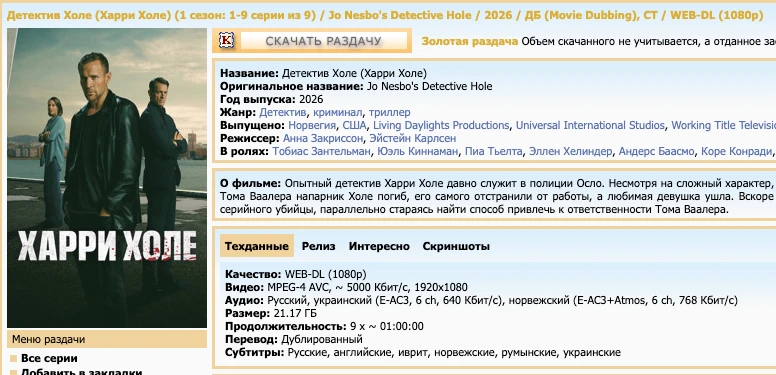
Task: Click the red K logo icon
Action: [x=227, y=41]
